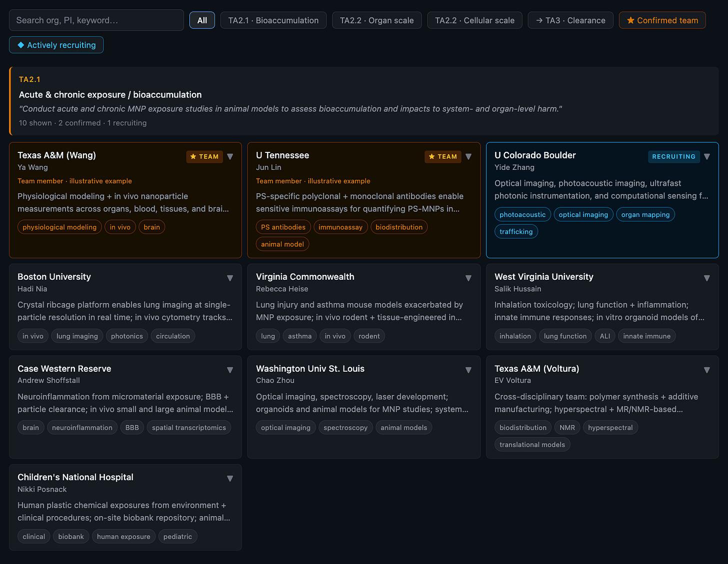Expand the U Colorado Boulder card
Screen dimensions: 728x564
click(x=707, y=156)
